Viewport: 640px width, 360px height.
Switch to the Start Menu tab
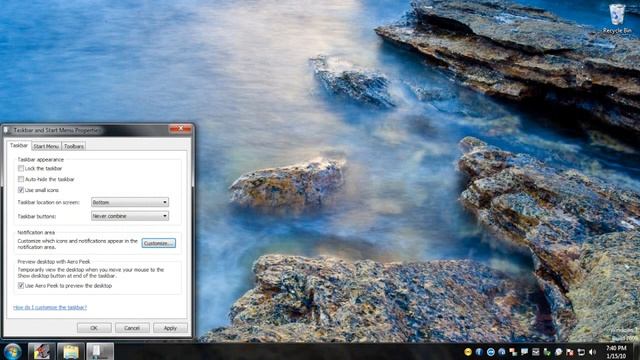pyautogui.click(x=46, y=146)
